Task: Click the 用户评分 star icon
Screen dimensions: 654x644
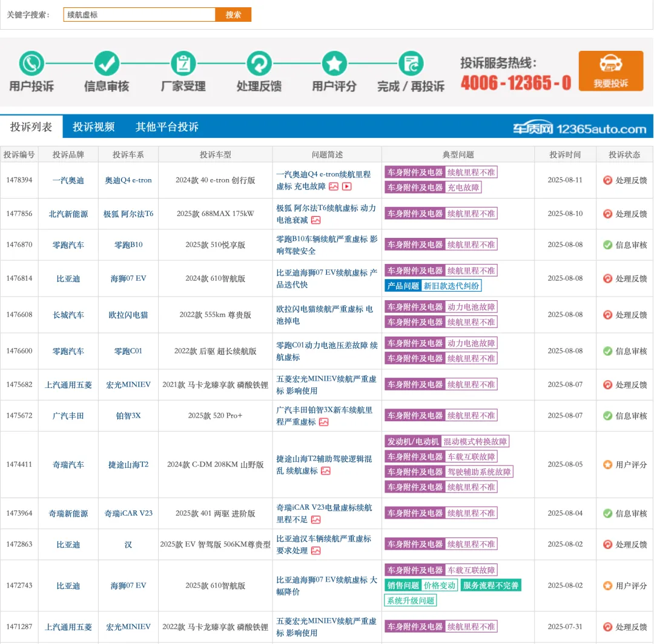Action: [334, 63]
